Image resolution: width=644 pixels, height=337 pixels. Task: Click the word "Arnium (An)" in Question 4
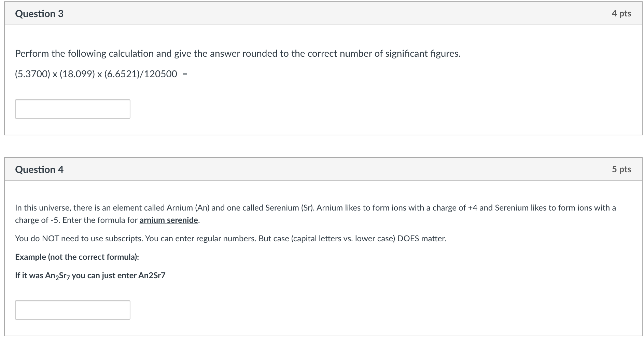pyautogui.click(x=188, y=208)
